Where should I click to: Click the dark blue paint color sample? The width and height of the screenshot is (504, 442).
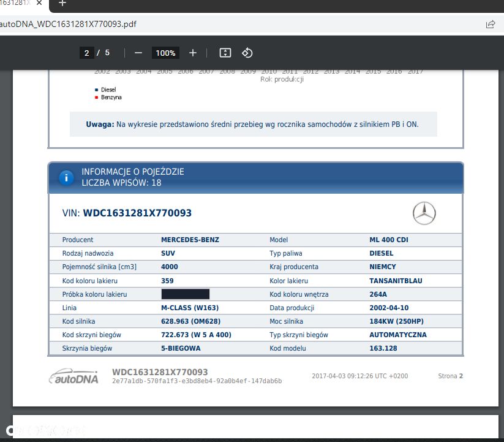[185, 294]
